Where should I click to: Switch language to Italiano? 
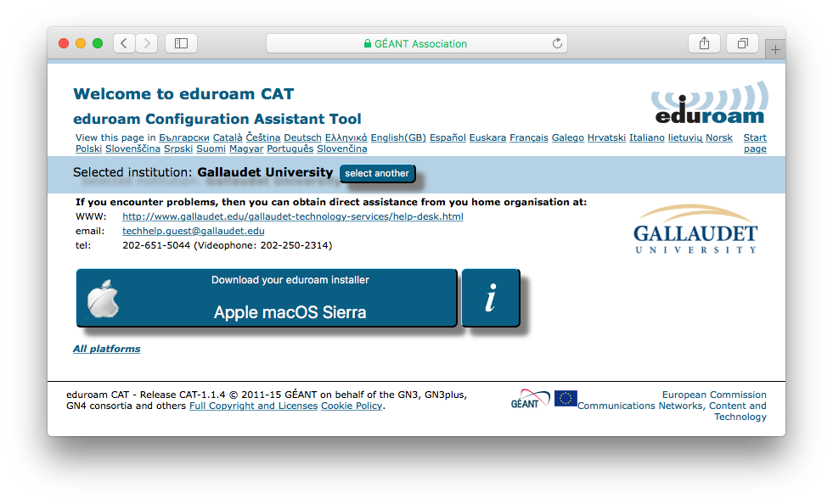pos(646,137)
